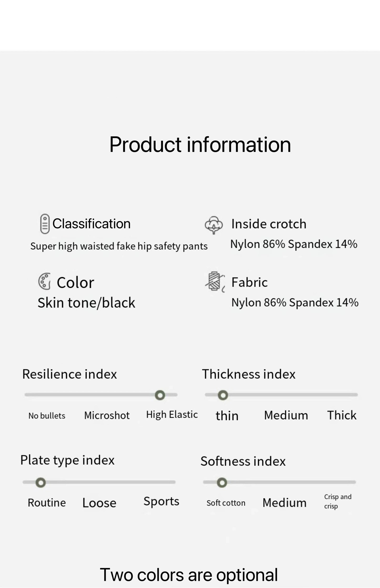
Task: Click the Softness index slider knob
Action: [x=222, y=483]
